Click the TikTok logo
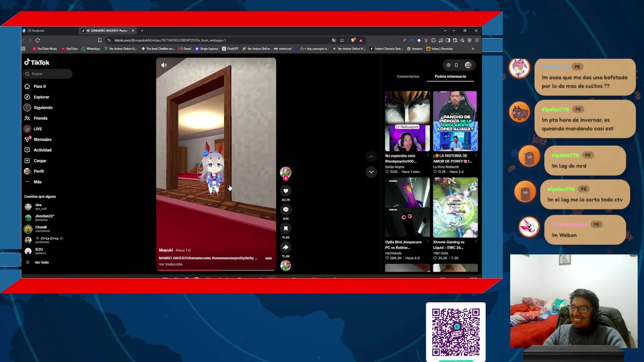 (x=37, y=62)
